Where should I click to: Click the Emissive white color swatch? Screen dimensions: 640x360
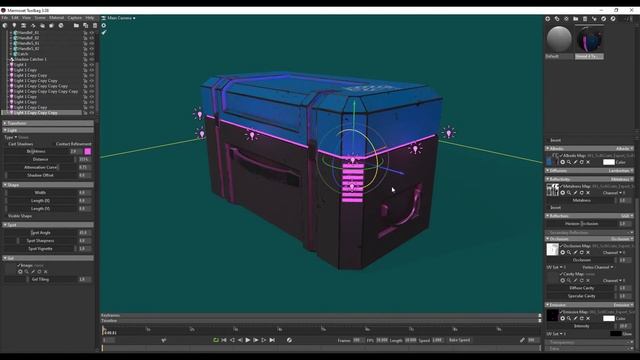609,318
